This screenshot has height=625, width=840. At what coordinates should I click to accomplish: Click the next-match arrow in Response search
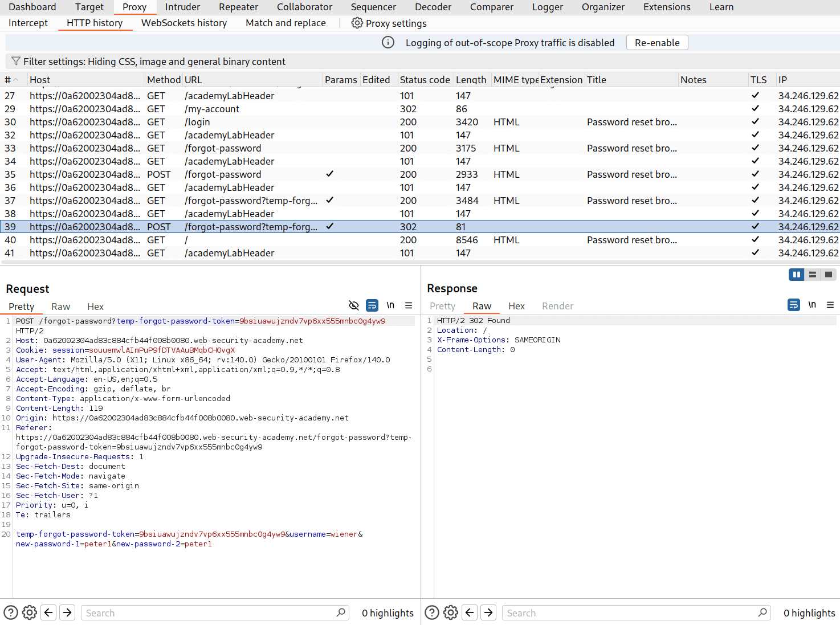tap(488, 612)
